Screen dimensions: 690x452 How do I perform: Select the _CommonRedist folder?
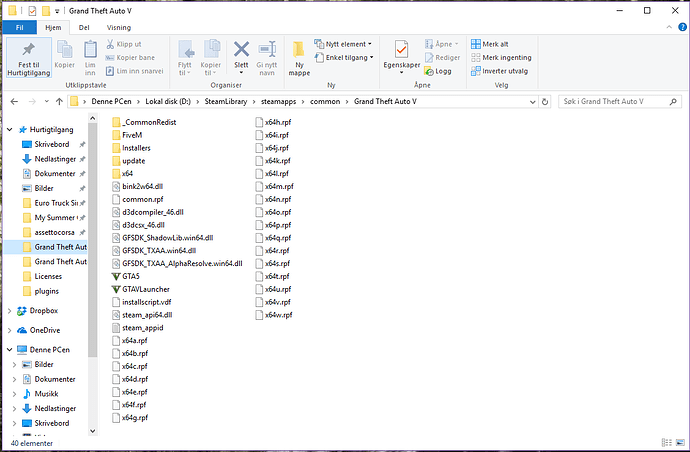144,122
